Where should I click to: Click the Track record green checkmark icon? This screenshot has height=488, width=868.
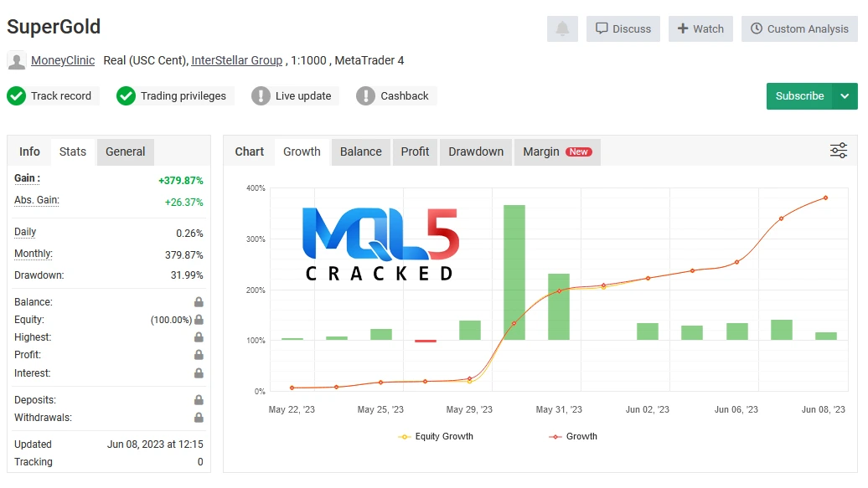point(17,95)
